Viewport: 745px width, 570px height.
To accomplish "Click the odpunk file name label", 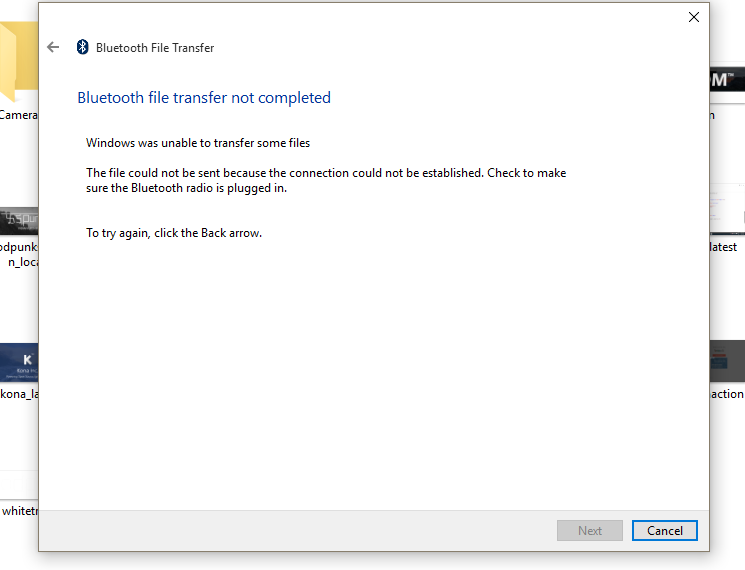I will pyautogui.click(x=19, y=254).
